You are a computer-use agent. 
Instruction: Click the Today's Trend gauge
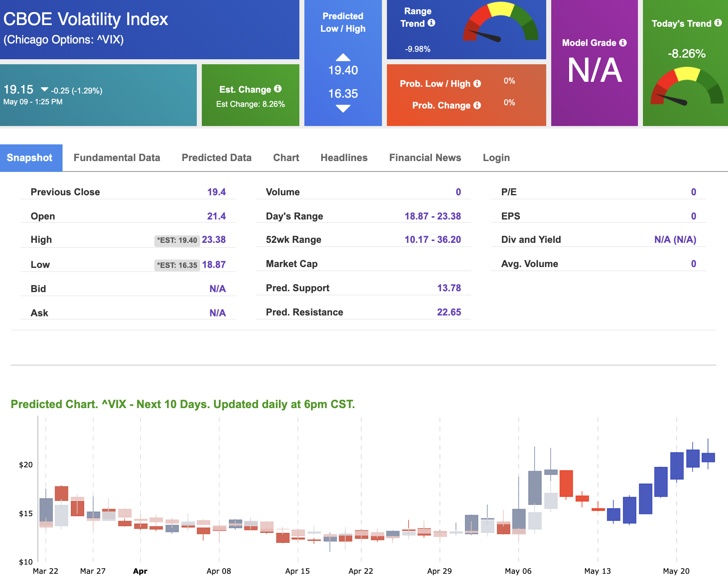687,86
